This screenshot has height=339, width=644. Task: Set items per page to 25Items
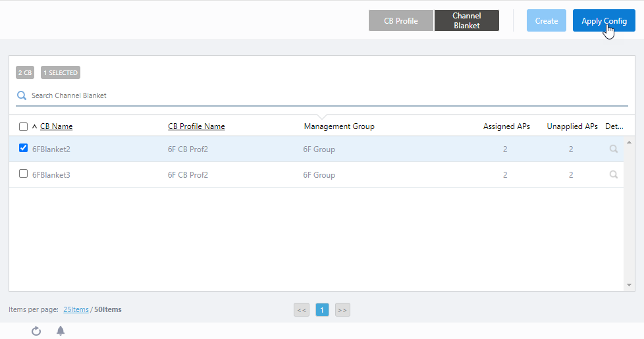(76, 309)
